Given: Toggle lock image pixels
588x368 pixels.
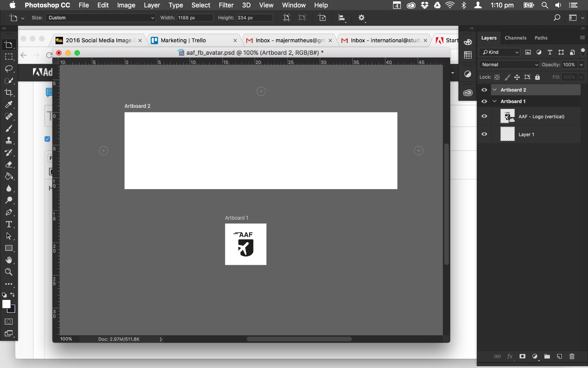Looking at the screenshot, I should pyautogui.click(x=507, y=77).
